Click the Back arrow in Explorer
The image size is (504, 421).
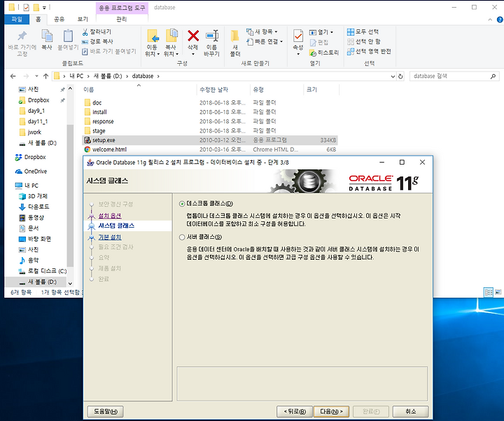13,76
